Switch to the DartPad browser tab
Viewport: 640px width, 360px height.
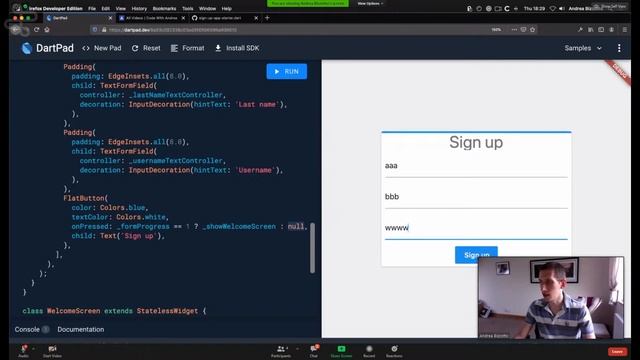pos(78,18)
